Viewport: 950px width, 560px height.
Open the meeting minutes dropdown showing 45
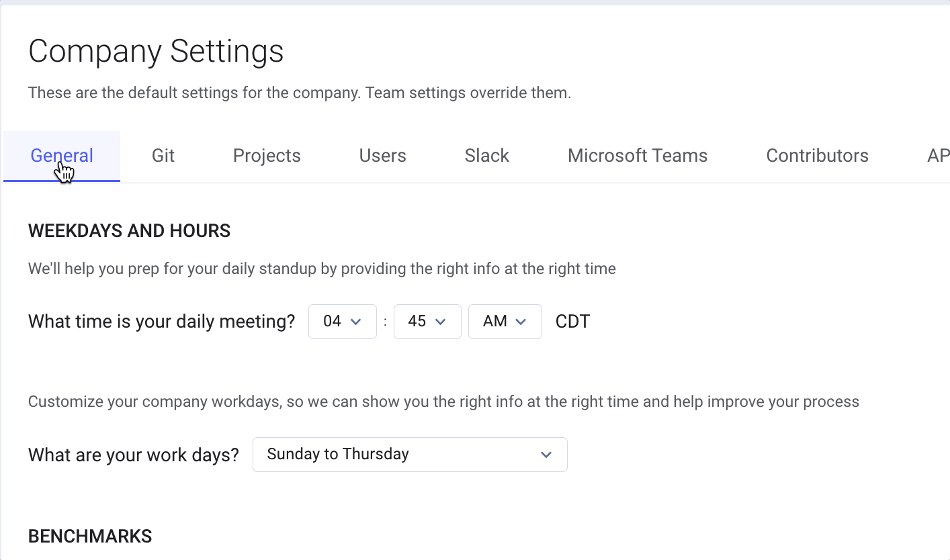point(427,322)
